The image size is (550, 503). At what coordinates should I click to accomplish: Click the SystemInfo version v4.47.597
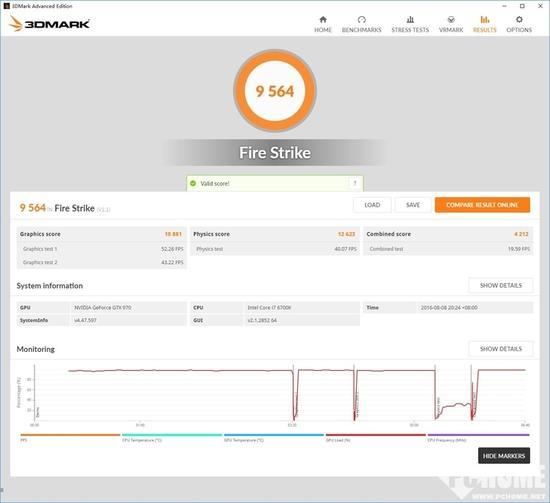tap(85, 320)
